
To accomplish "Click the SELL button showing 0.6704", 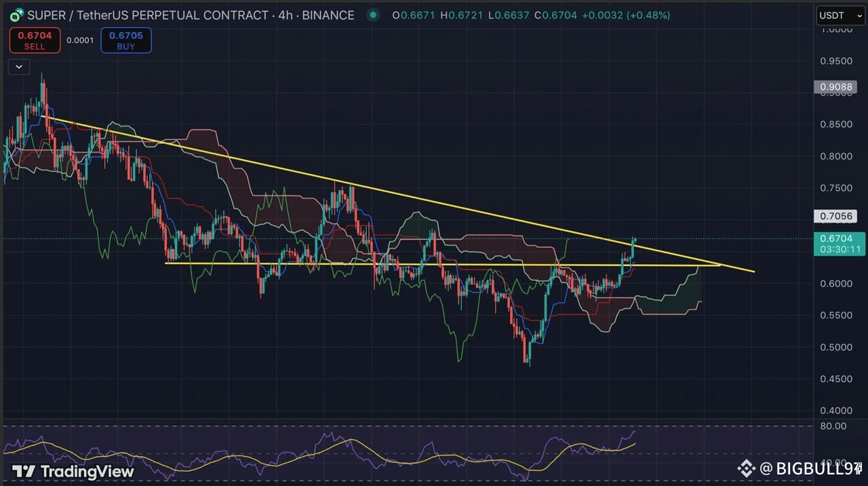I will click(x=35, y=40).
